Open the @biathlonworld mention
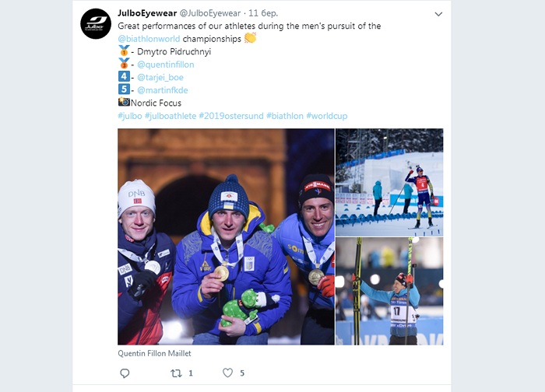This screenshot has height=392, width=545. pyautogui.click(x=149, y=39)
